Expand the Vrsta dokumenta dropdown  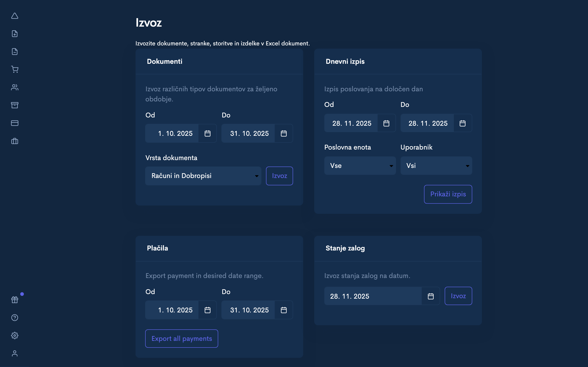[203, 176]
